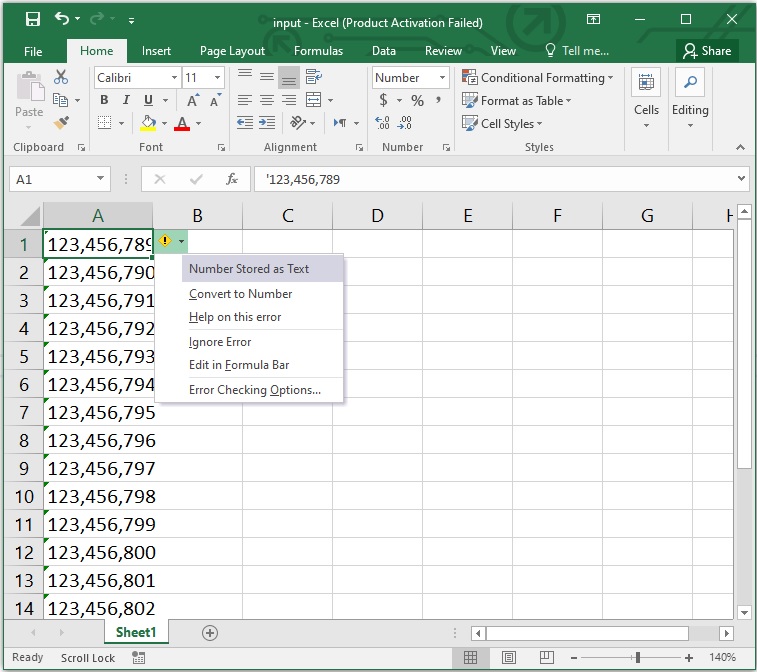
Task: Choose Convert to Number in the menu
Action: [x=240, y=294]
